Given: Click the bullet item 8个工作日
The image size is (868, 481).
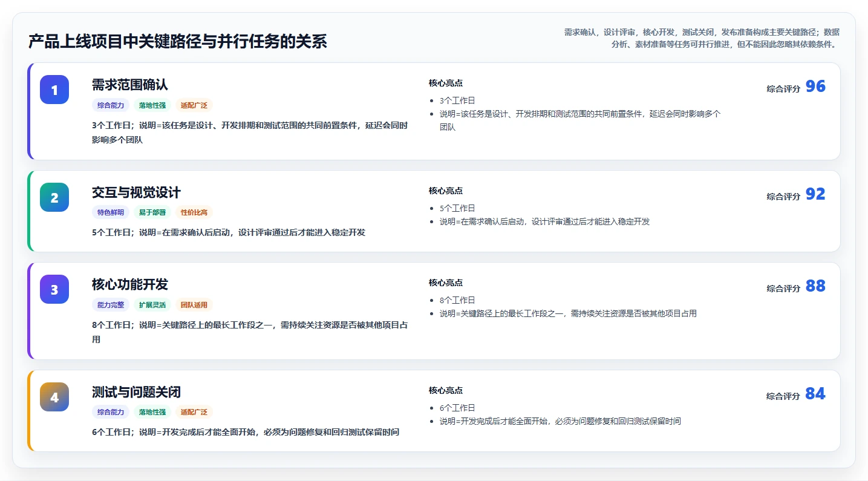Looking at the screenshot, I should pyautogui.click(x=457, y=301).
